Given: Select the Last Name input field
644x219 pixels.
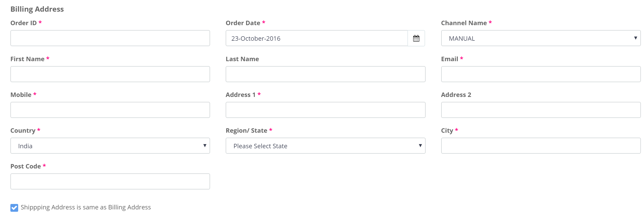Looking at the screenshot, I should pyautogui.click(x=325, y=74).
